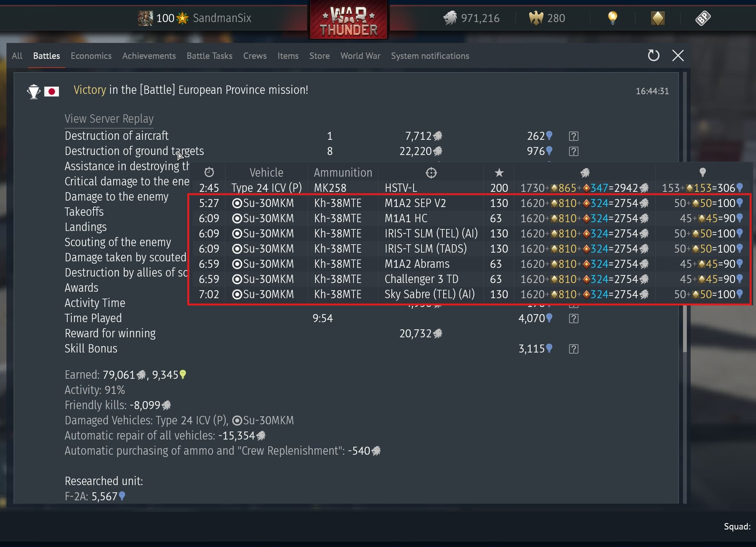Image resolution: width=756 pixels, height=547 pixels.
Task: Click the Silver Lions currency icon
Action: 450,18
